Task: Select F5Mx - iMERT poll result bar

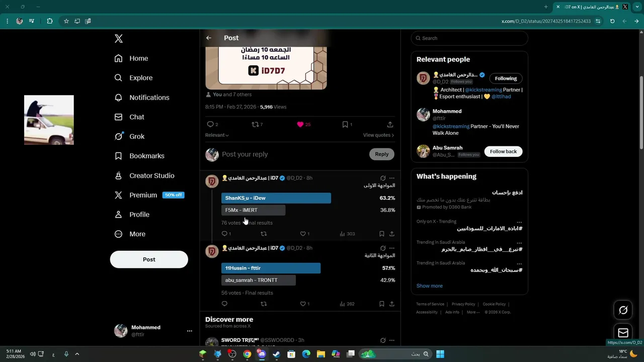Action: click(x=254, y=210)
